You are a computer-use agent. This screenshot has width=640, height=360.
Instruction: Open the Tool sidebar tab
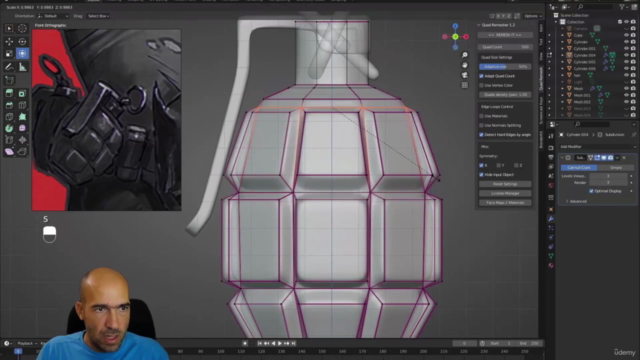pos(542,42)
